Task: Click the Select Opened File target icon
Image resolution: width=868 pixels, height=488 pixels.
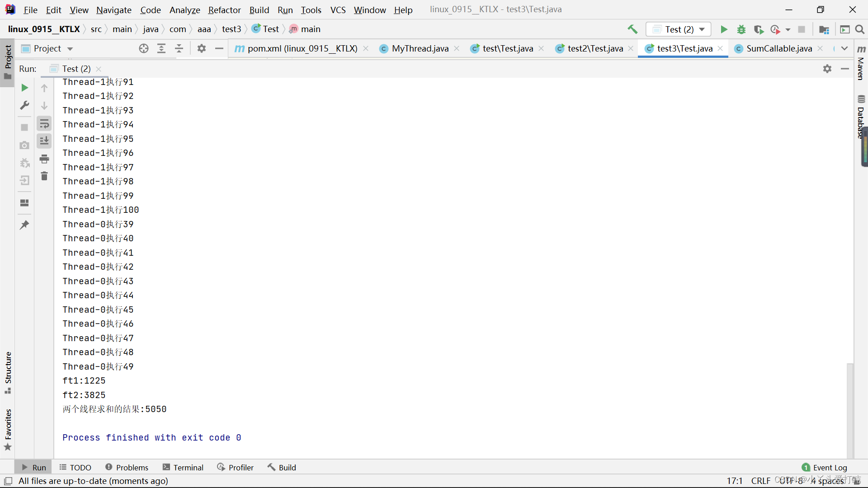Action: pyautogui.click(x=144, y=48)
